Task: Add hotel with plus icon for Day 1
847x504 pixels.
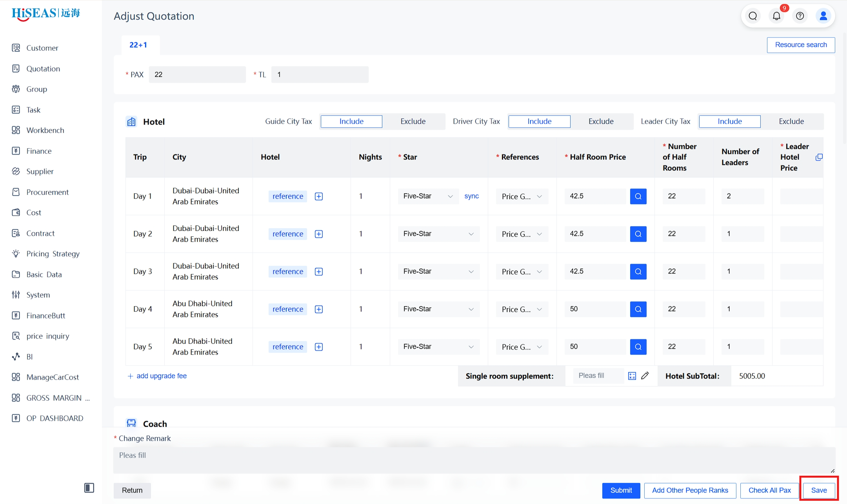Action: (319, 196)
